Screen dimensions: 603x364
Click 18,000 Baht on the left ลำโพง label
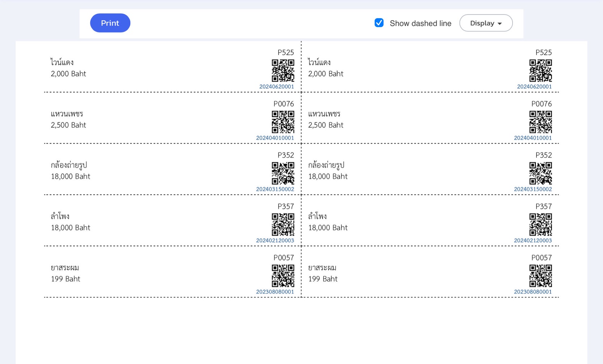click(x=71, y=228)
